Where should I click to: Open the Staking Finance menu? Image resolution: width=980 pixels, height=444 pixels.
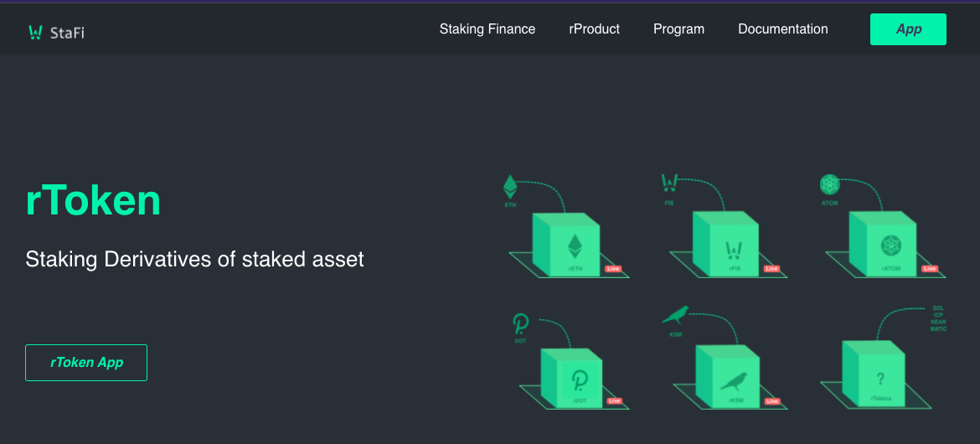pyautogui.click(x=487, y=28)
